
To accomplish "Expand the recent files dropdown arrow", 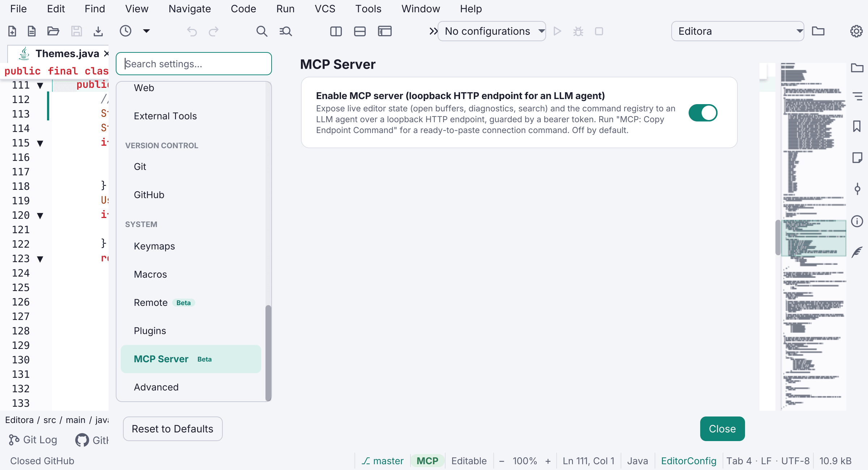I will (x=146, y=31).
